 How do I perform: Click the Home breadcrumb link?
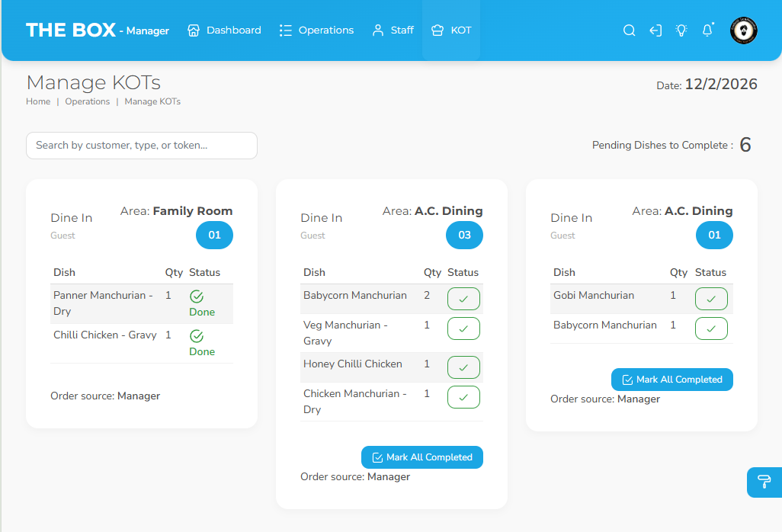coord(38,101)
